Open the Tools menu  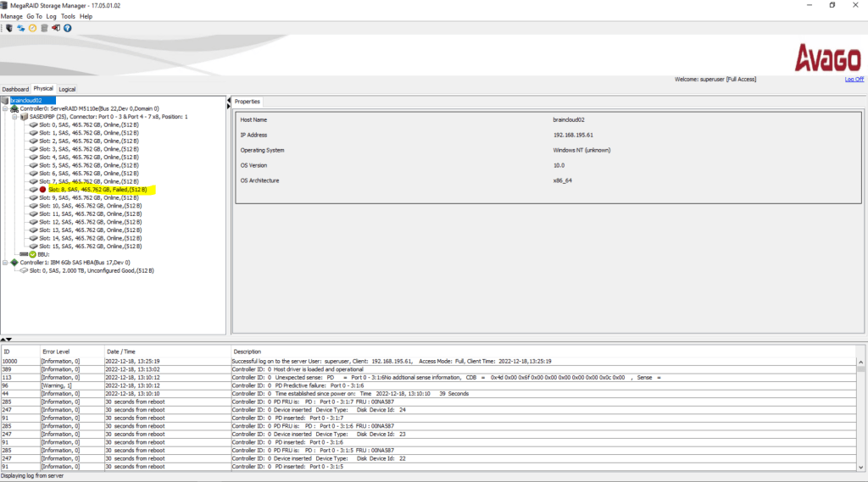pos(68,17)
